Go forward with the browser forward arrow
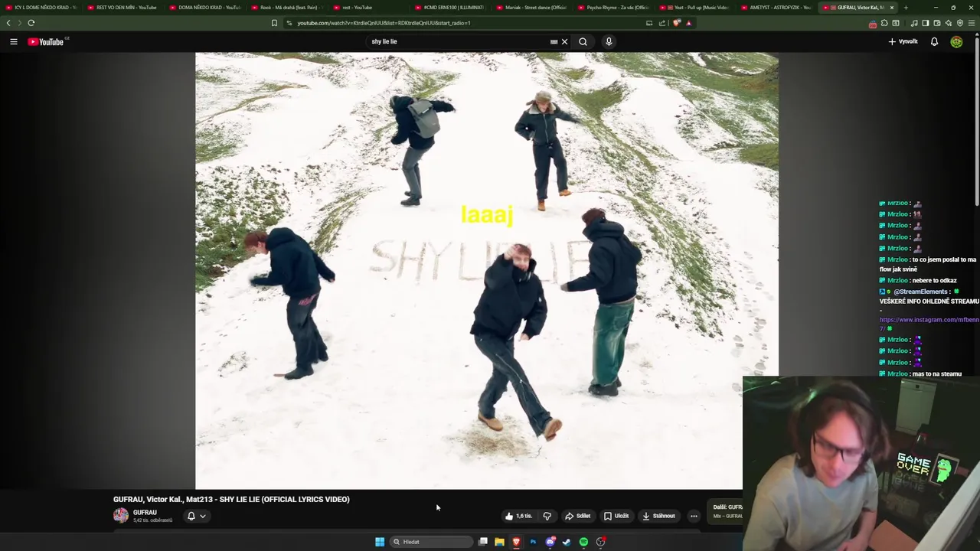The image size is (980, 551). click(20, 23)
